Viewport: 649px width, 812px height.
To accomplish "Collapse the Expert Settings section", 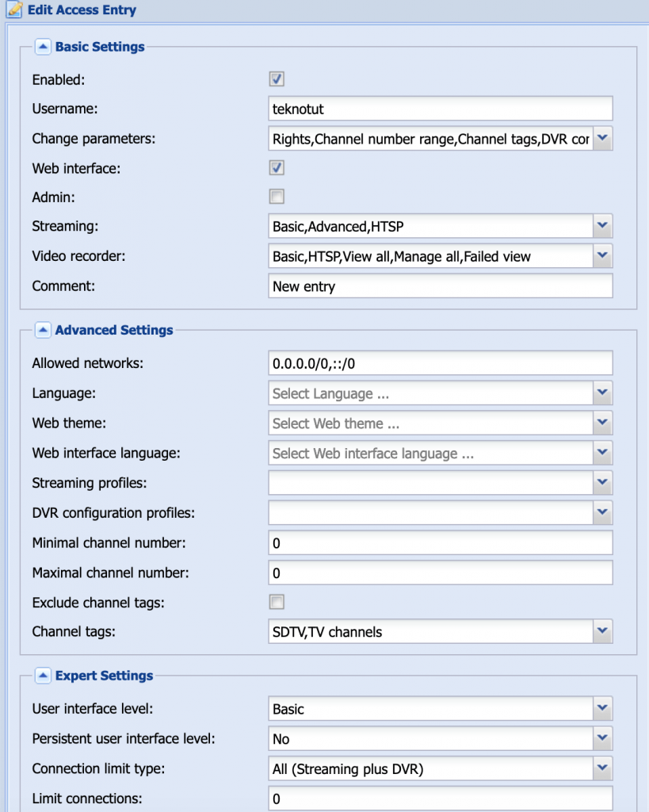I will pos(44,676).
